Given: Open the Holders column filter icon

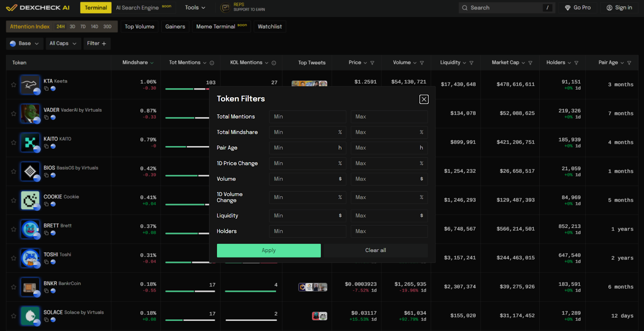Looking at the screenshot, I should click(576, 63).
